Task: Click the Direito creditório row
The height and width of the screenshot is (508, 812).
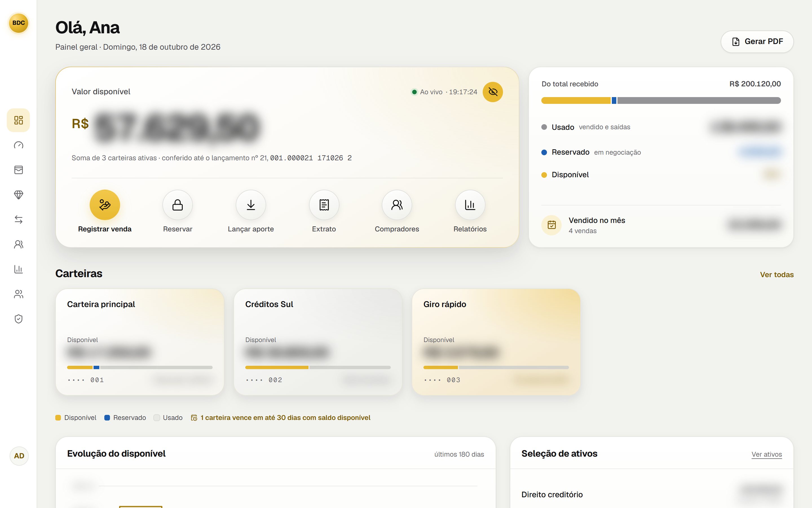Action: click(x=652, y=494)
